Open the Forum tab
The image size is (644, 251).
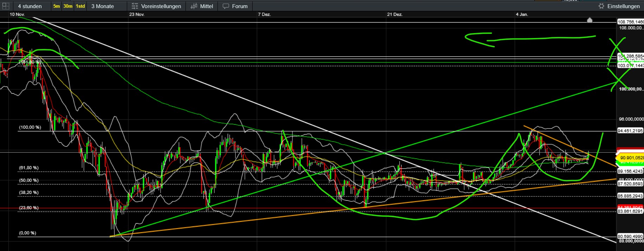point(240,6)
